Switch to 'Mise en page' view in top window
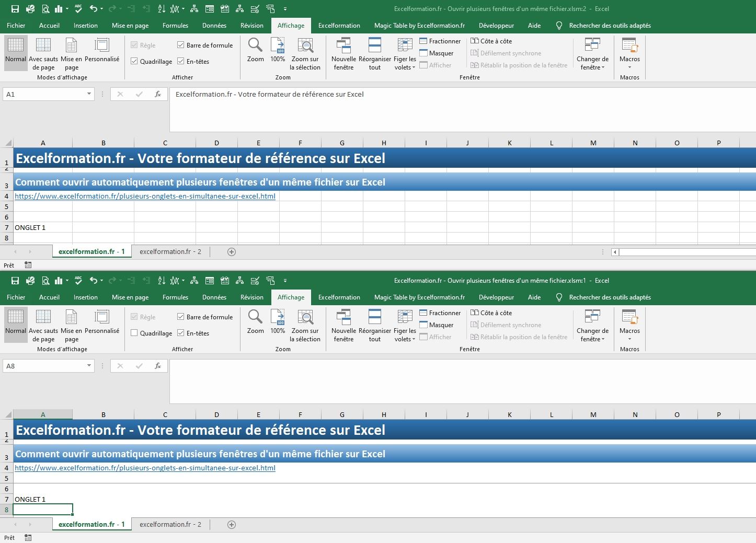 coord(71,54)
